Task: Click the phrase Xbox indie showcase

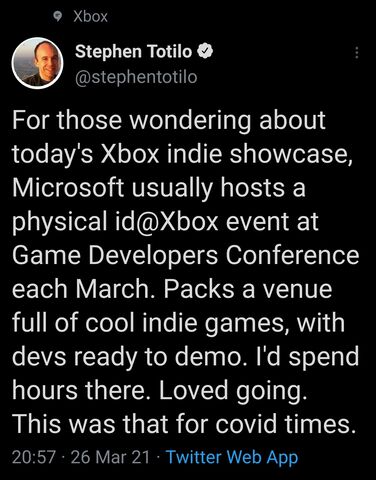Action: click(x=223, y=154)
